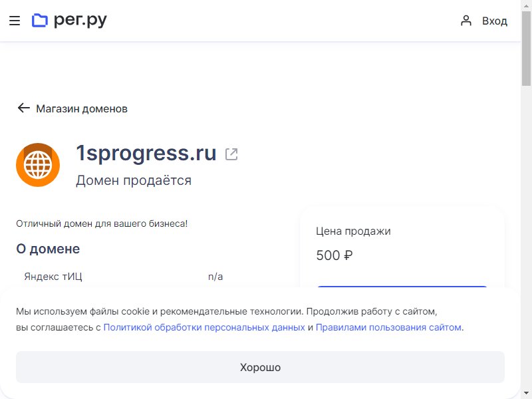Open Политикой обработки персональных данных link
Image resolution: width=532 pixels, height=399 pixels.
204,327
